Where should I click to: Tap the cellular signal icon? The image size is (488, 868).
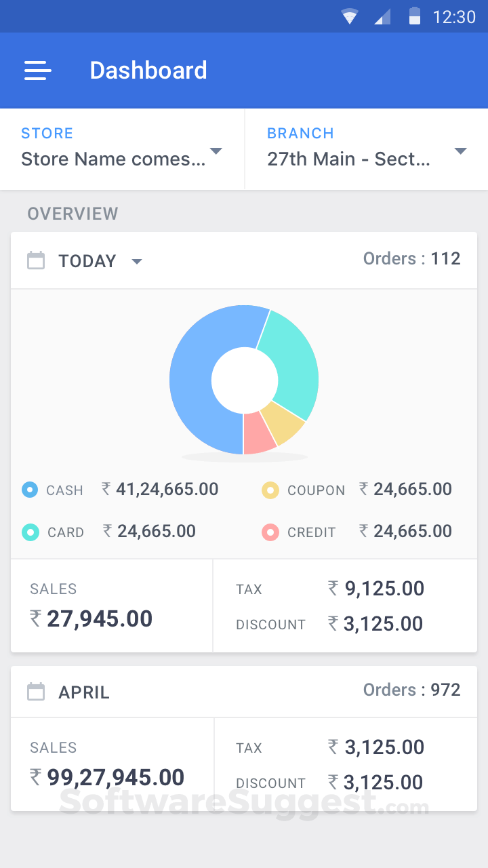pos(382,16)
